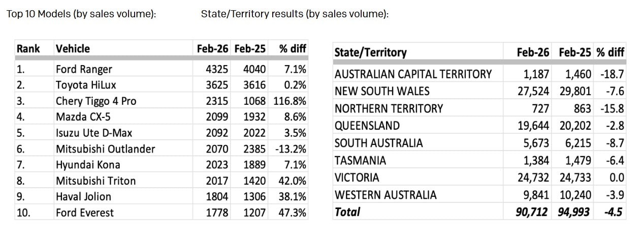The width and height of the screenshot is (644, 235).
Task: Click the Top 10 Models heading
Action: click(81, 14)
